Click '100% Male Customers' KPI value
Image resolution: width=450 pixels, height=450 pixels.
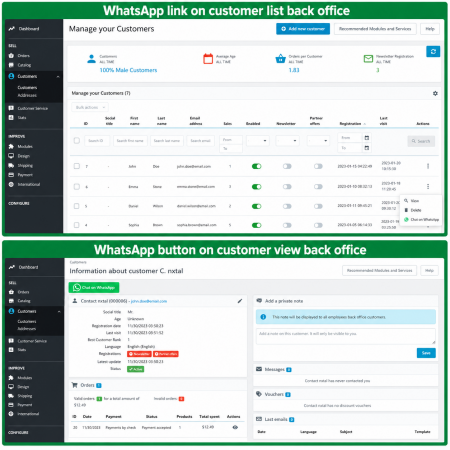(128, 70)
